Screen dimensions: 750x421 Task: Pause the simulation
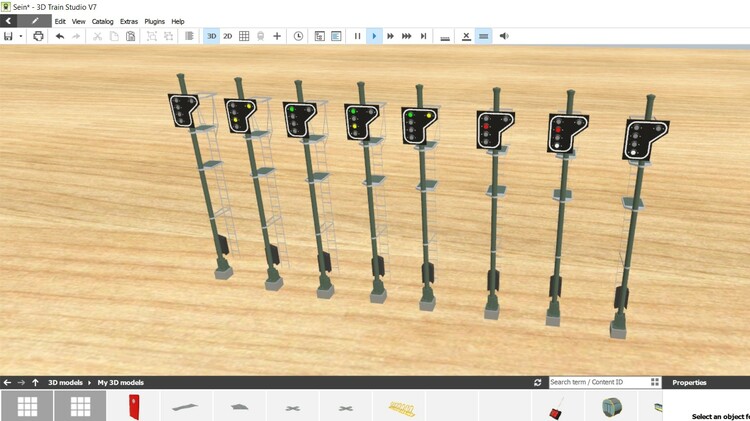[x=357, y=36]
